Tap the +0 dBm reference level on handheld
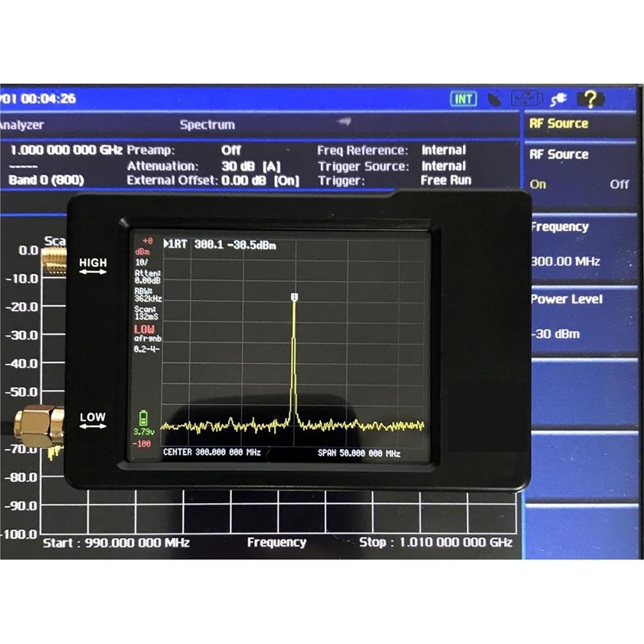 [143, 246]
